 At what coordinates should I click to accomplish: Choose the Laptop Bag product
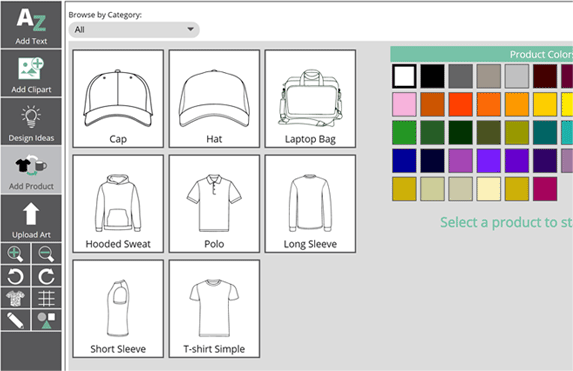coord(310,99)
